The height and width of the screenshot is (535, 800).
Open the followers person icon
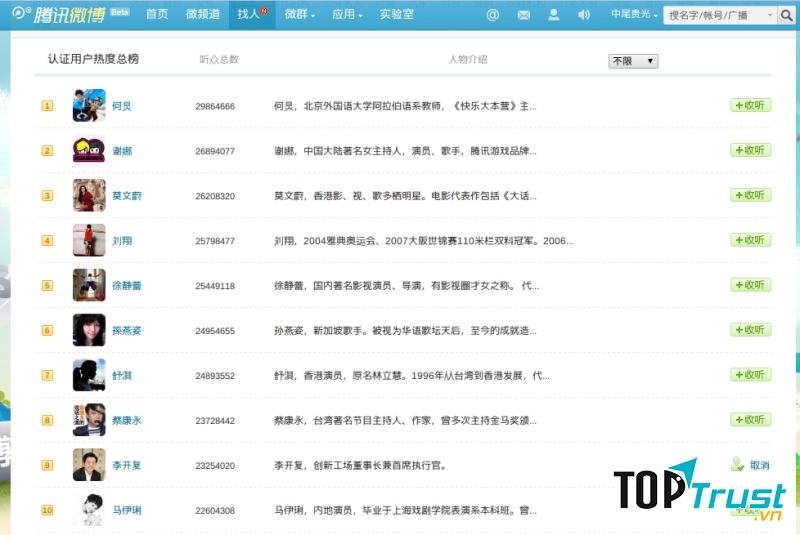[x=554, y=15]
